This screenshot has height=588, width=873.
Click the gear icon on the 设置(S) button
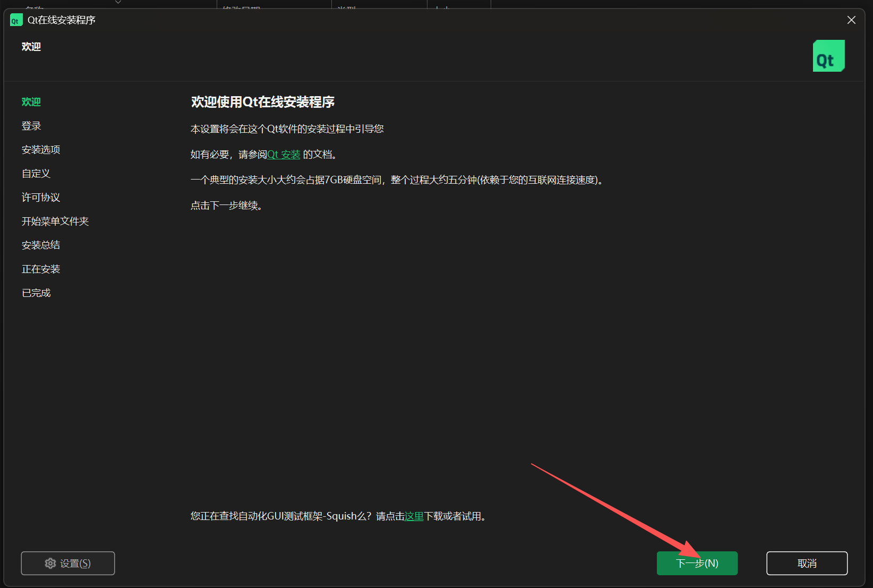50,563
